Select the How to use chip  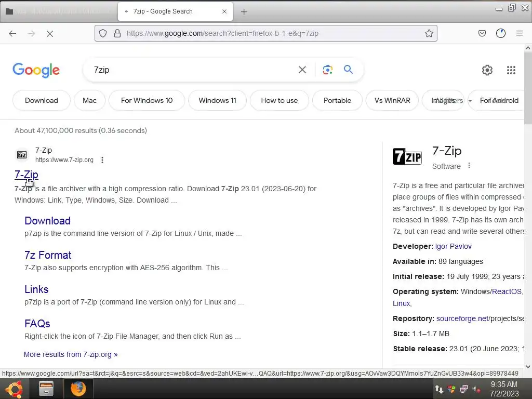(279, 100)
